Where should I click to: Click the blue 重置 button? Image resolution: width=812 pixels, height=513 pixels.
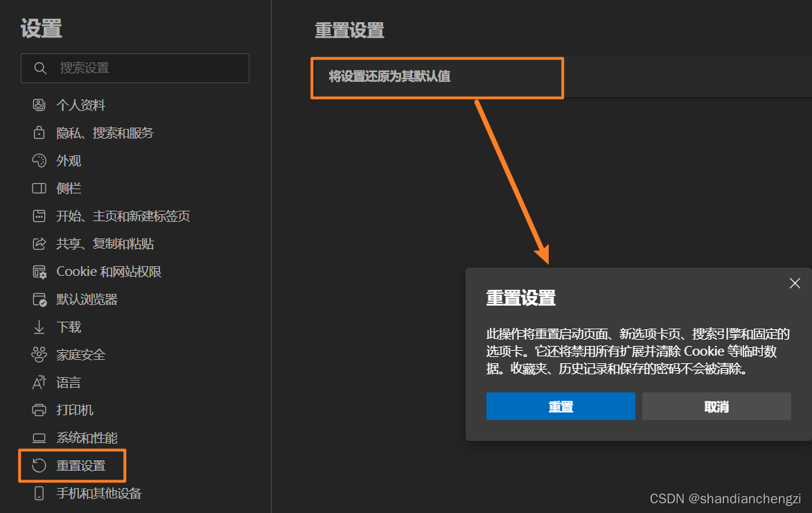(561, 406)
